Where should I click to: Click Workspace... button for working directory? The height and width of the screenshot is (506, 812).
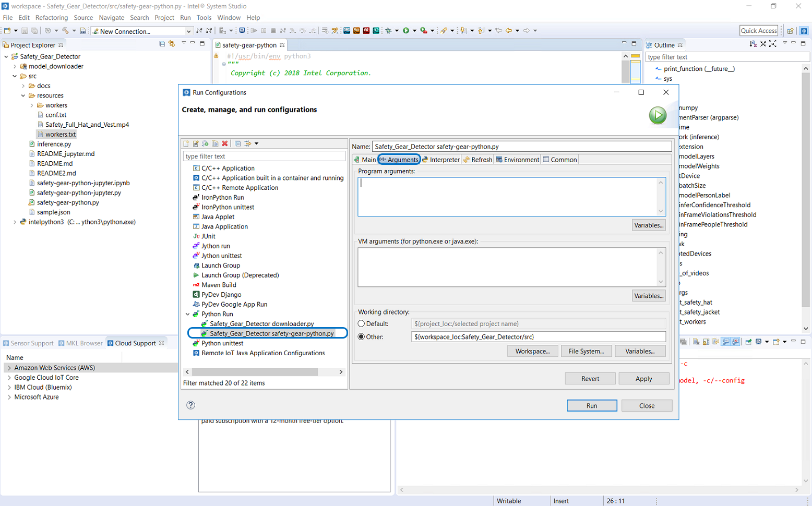532,351
